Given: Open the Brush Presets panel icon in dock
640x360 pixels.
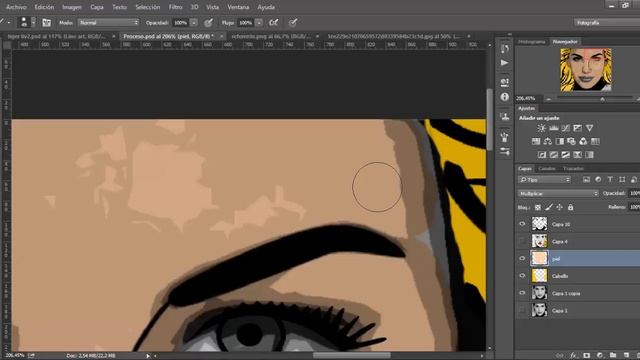Looking at the screenshot, I should pyautogui.click(x=505, y=151).
